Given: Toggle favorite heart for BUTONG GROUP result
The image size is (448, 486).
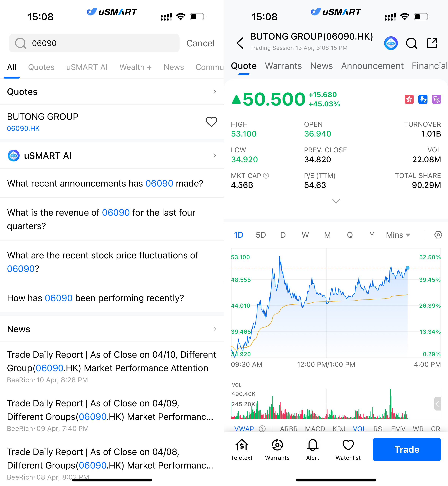Looking at the screenshot, I should 211,122.
